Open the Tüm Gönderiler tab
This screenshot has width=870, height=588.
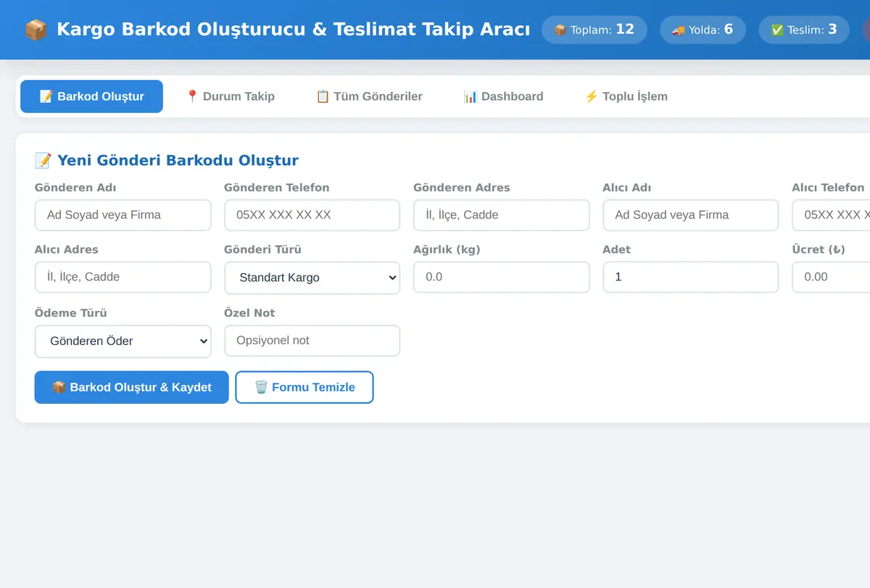[369, 96]
